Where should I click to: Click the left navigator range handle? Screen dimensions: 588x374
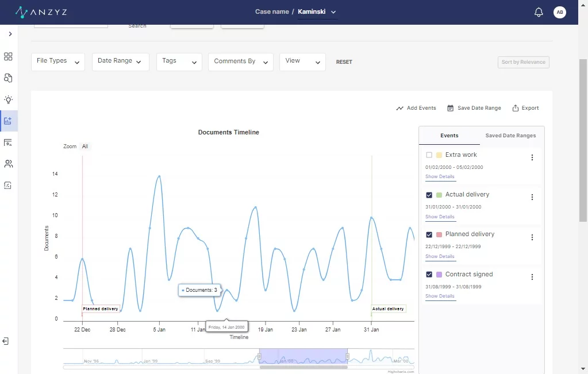[x=259, y=356]
